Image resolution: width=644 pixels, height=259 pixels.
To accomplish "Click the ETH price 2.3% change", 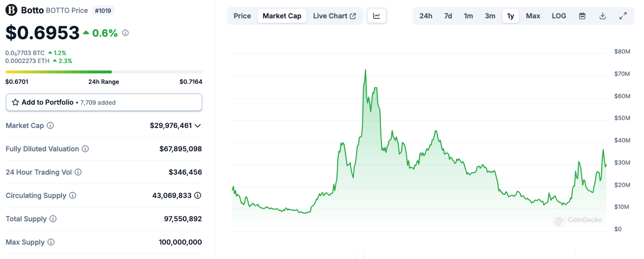I will pyautogui.click(x=62, y=61).
